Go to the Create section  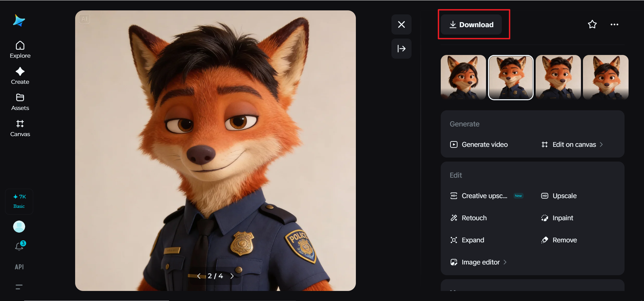pyautogui.click(x=20, y=76)
